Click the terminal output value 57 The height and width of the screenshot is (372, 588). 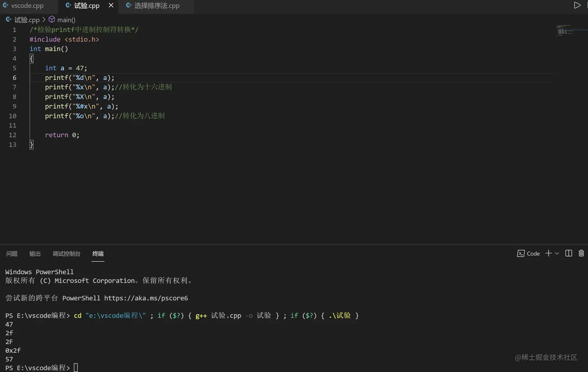click(9, 359)
